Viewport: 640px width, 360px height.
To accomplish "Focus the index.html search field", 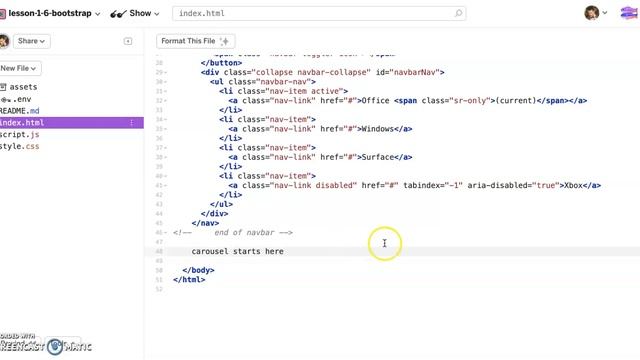I will (319, 13).
